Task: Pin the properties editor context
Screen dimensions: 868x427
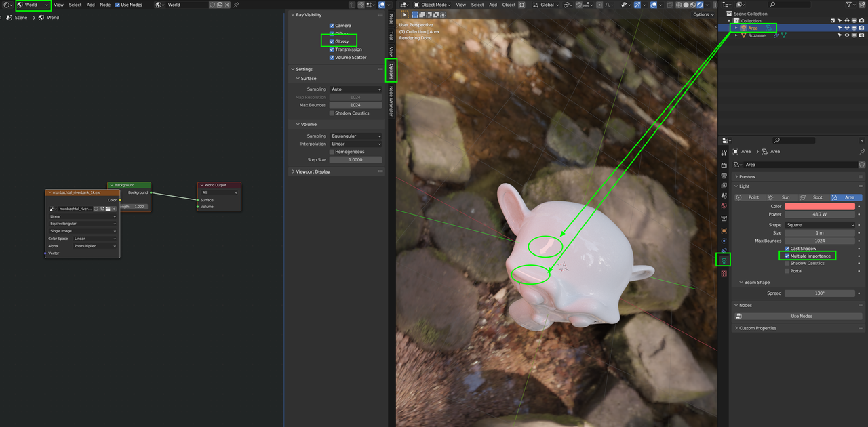Action: click(862, 152)
